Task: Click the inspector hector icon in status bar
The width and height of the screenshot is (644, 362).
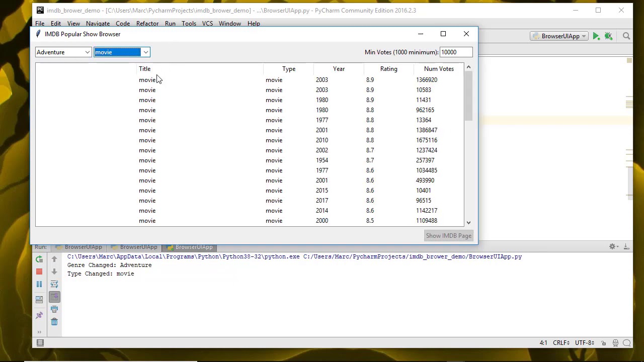Action: point(615,343)
